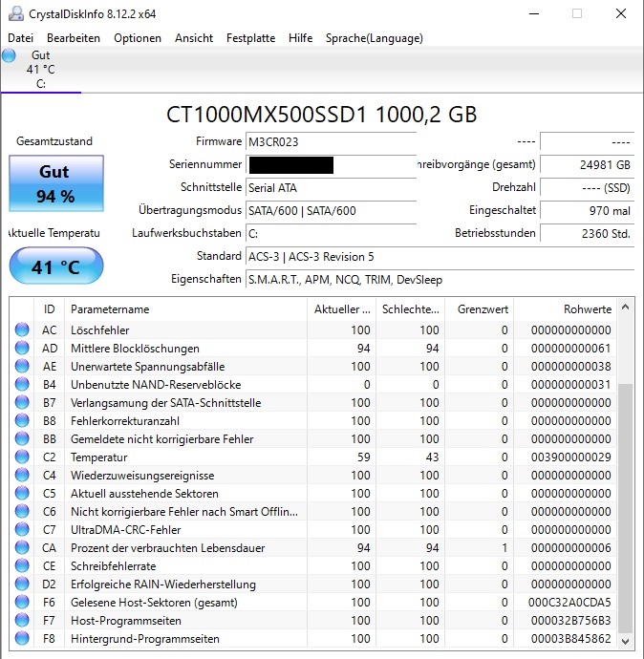The image size is (644, 659).
Task: Click the drive title CT1000MX500SSD1 1000,2 GB
Action: coord(322,115)
